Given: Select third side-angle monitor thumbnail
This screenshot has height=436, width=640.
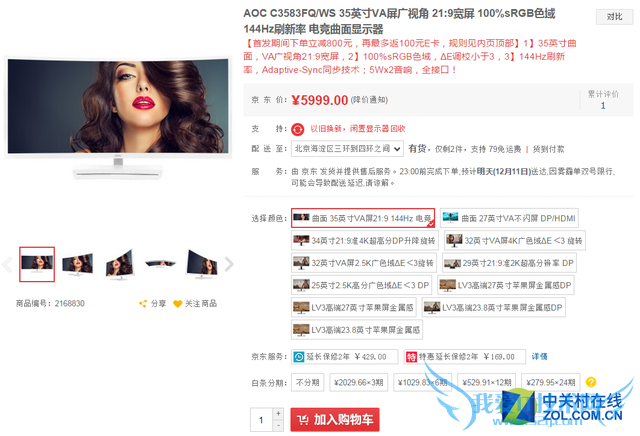Looking at the screenshot, I should point(119,265).
